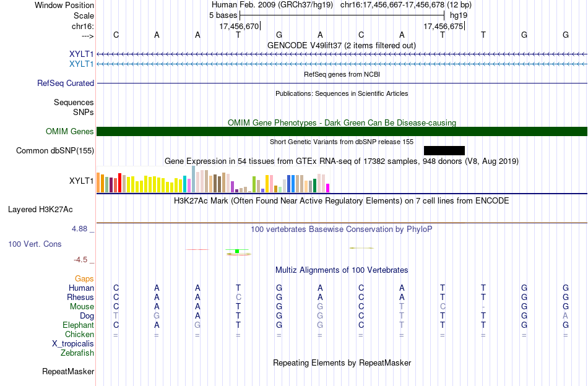The image size is (588, 386).
Task: Click the Common dbSNP(155) black variant block
Action: [444, 151]
